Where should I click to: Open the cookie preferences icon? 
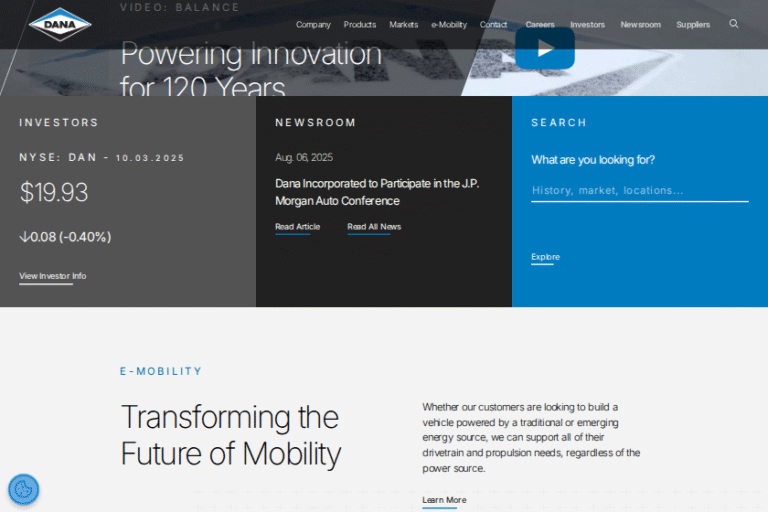pyautogui.click(x=23, y=490)
